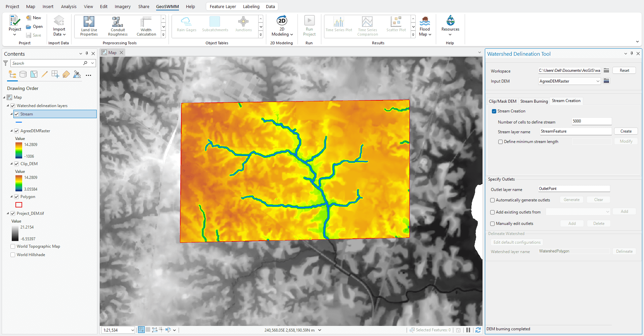Check Define minimum stream length
The height and width of the screenshot is (336, 644).
(501, 142)
